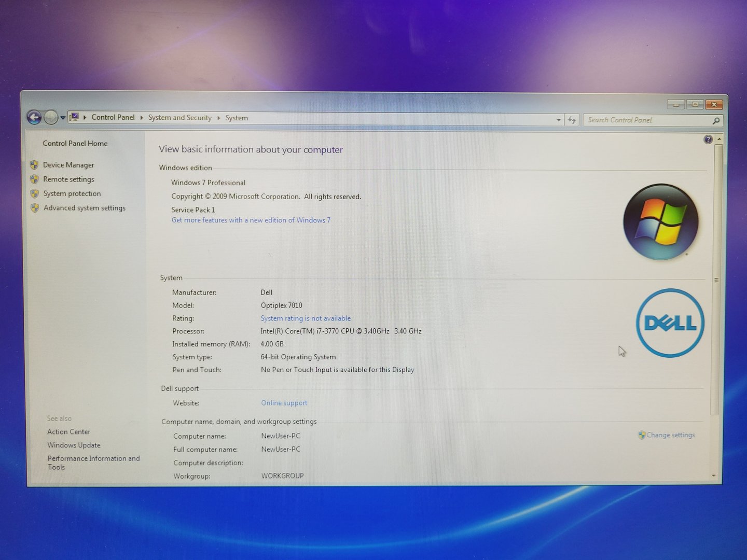Click the greyed Forward arrow button
747x560 pixels.
click(51, 117)
